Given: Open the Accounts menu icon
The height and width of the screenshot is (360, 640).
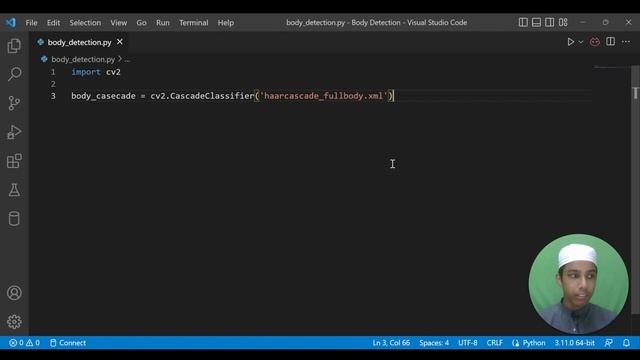Looking at the screenshot, I should point(14,293).
